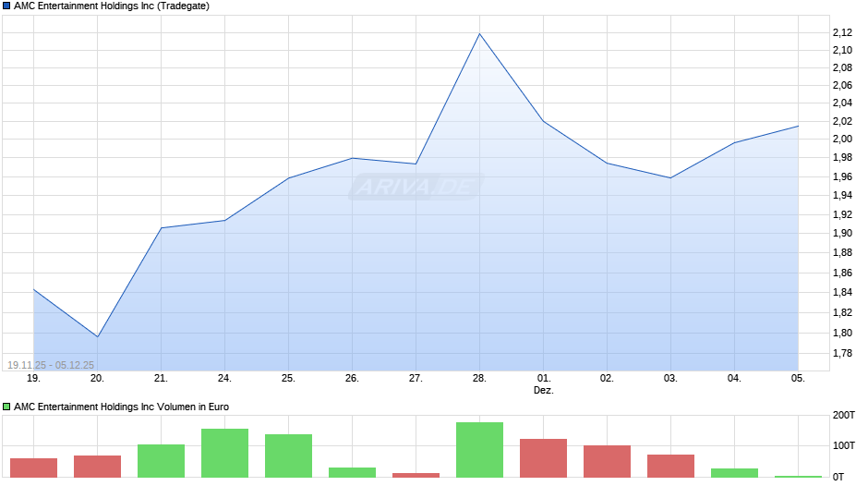Click the x-axis date label '24.'

point(224,379)
